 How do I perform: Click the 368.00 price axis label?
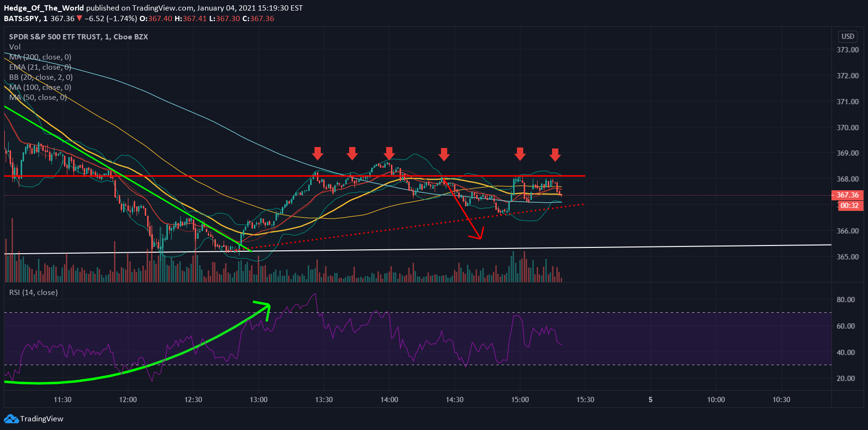[x=847, y=179]
